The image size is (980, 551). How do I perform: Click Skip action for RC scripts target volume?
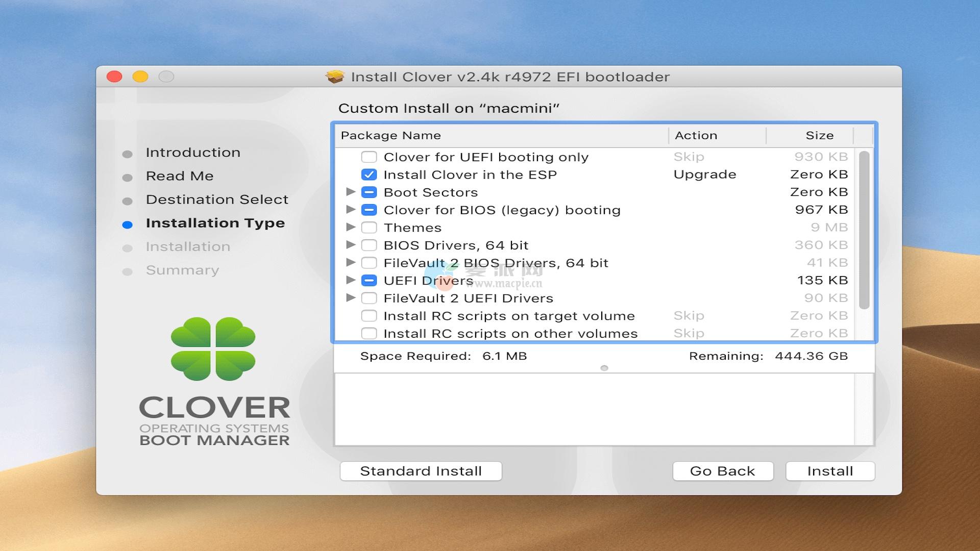pyautogui.click(x=689, y=316)
